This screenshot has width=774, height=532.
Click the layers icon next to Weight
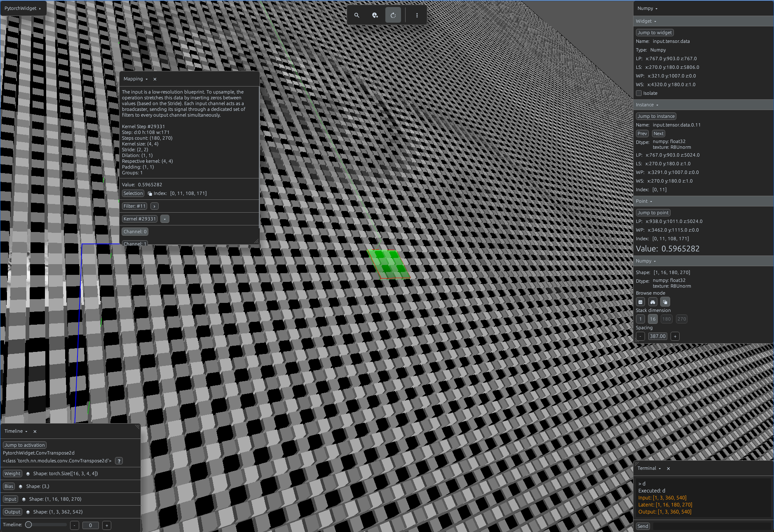click(x=28, y=474)
